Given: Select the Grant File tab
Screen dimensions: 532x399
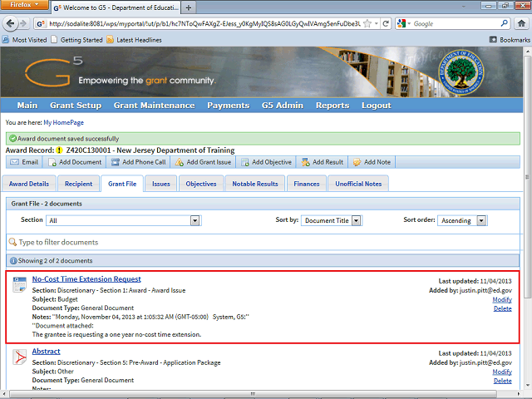Looking at the screenshot, I should tap(122, 184).
